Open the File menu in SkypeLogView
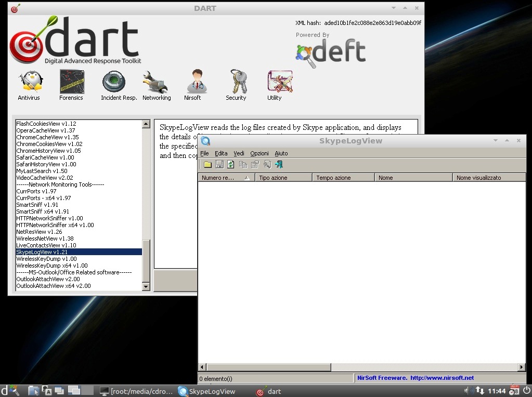This screenshot has height=397, width=532. click(204, 153)
